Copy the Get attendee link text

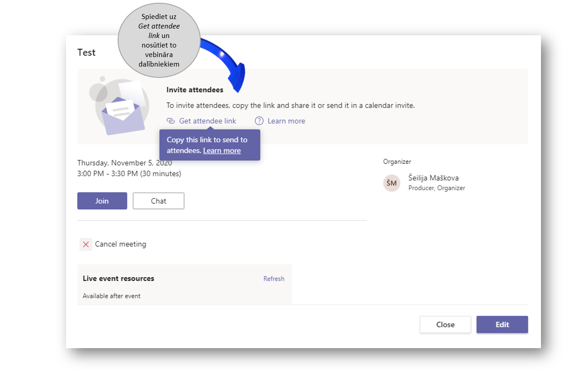208,121
